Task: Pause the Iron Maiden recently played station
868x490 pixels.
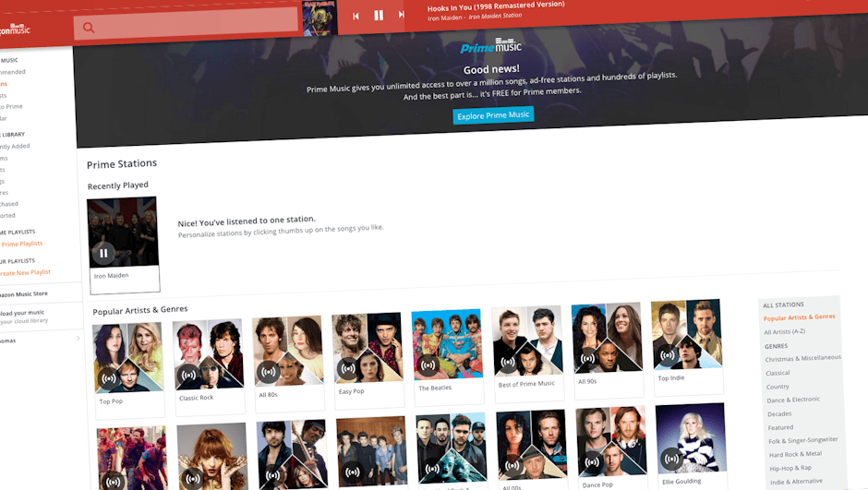Action: (103, 253)
